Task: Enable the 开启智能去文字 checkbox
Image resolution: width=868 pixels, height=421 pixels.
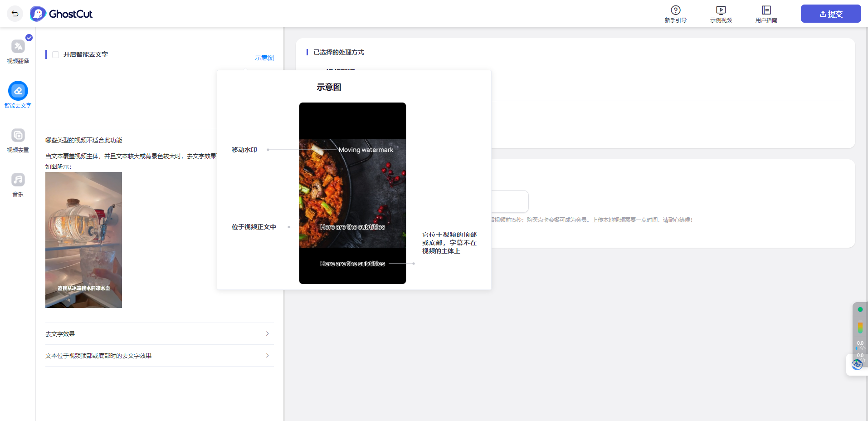Action: 55,54
